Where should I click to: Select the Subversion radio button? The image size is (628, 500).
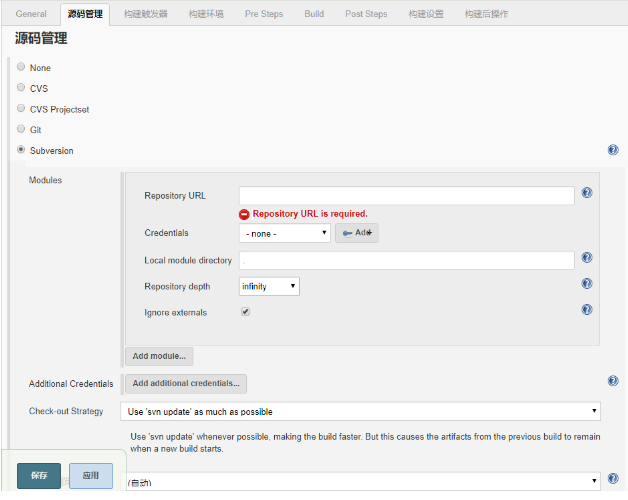tap(21, 149)
